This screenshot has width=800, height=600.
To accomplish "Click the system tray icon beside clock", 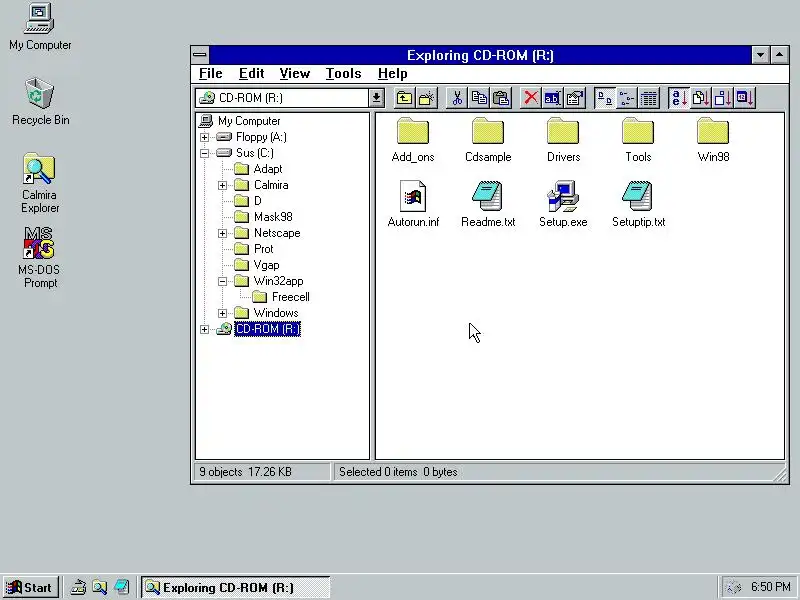I will coord(733,587).
